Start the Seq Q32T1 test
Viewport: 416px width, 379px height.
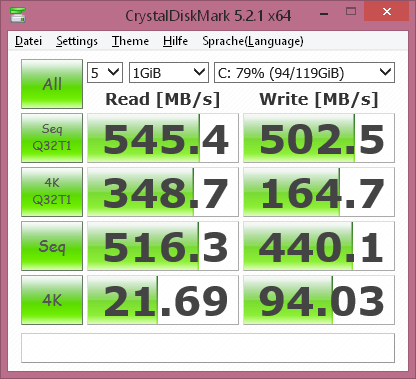point(52,138)
